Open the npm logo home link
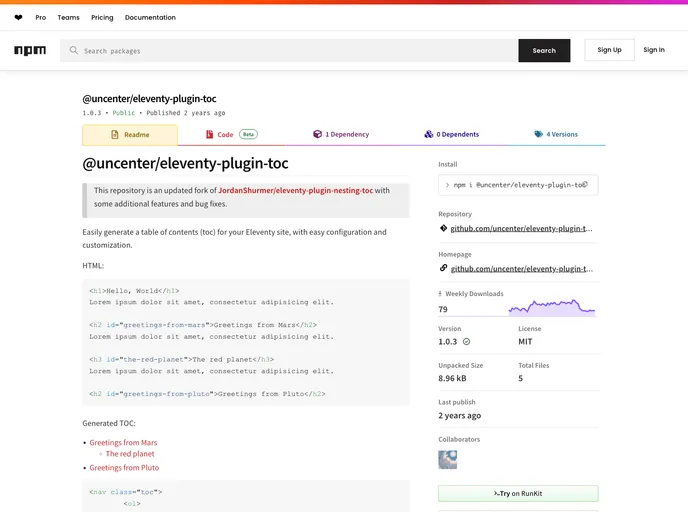688x512 pixels. [30, 50]
